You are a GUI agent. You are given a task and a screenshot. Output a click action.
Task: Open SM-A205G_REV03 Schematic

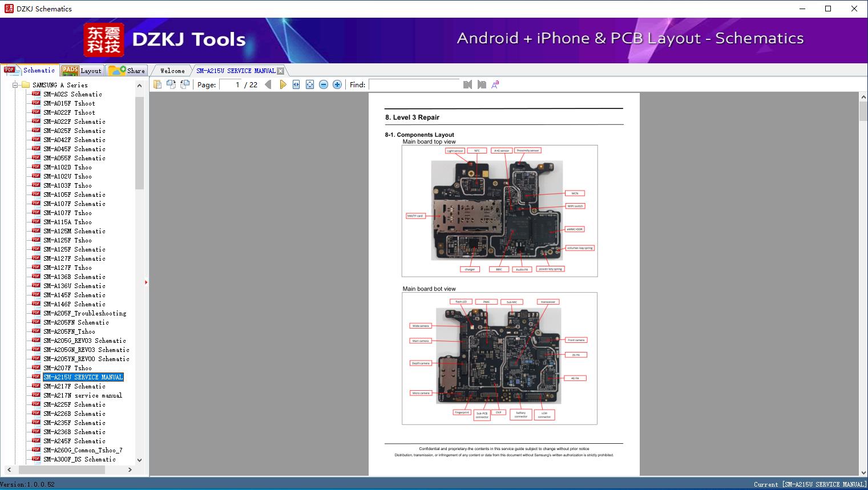pyautogui.click(x=84, y=341)
